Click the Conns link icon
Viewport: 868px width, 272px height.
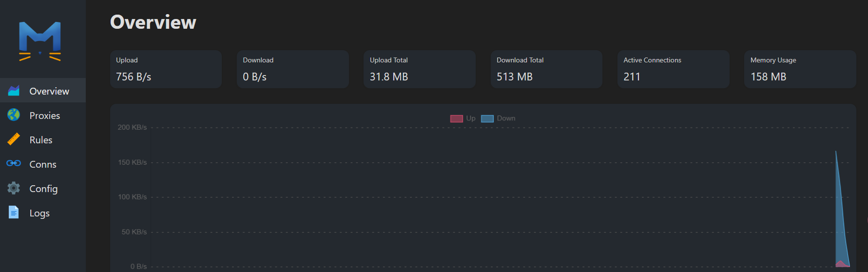(14, 163)
